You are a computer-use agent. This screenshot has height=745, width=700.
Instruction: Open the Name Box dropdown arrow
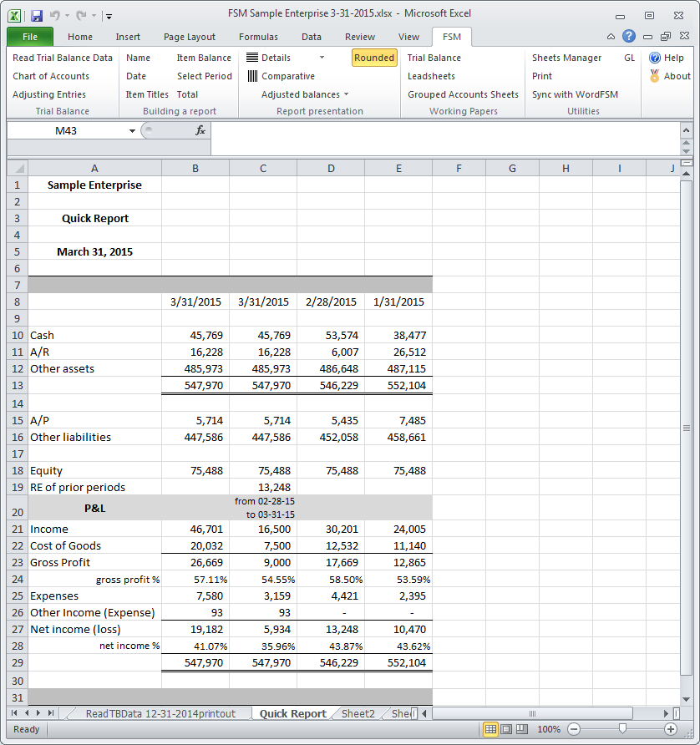(x=132, y=130)
